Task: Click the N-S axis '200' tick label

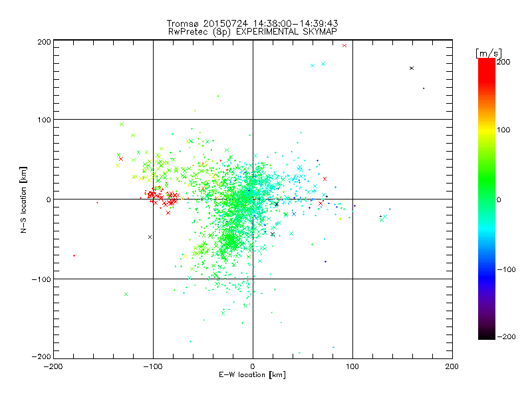Action: (44, 42)
